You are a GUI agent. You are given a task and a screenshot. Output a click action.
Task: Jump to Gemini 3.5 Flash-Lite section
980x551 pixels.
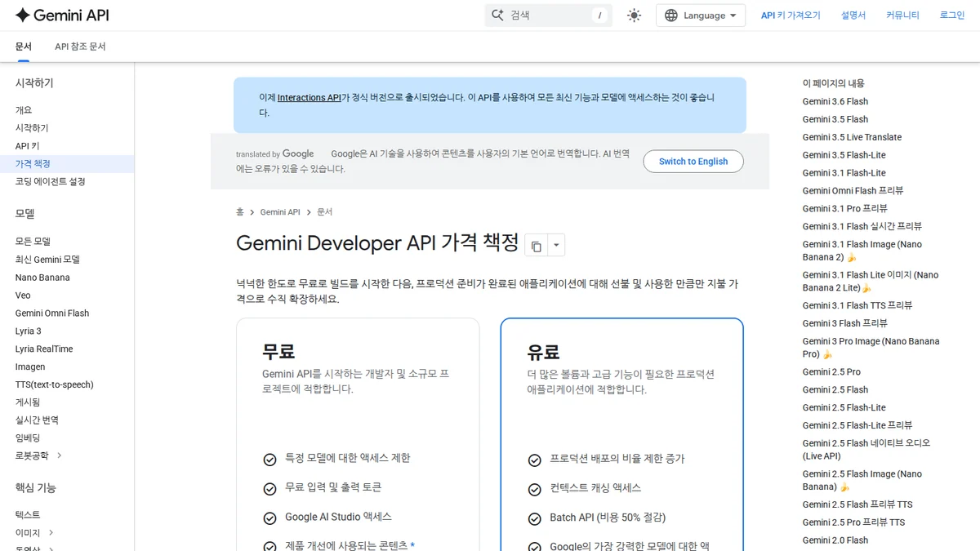click(844, 155)
